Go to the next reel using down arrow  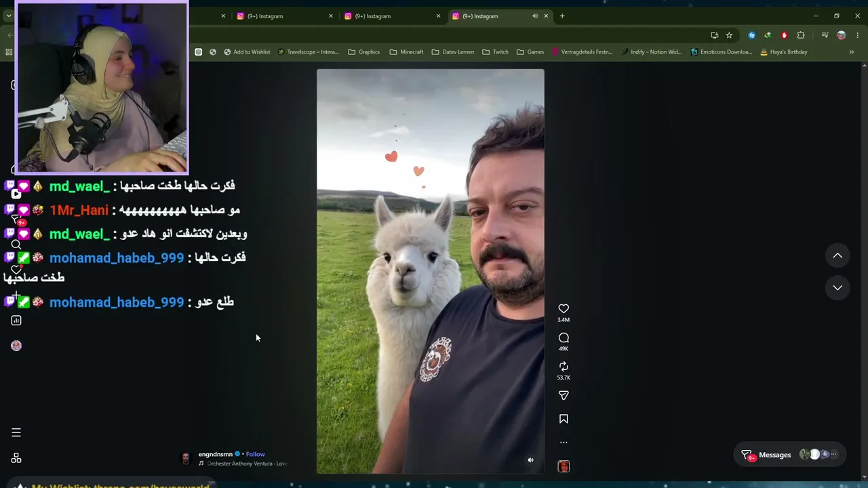[837, 287]
